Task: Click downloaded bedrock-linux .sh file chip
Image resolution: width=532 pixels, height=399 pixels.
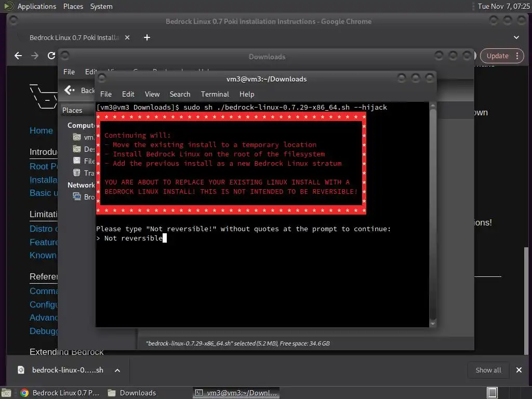Action: pyautogui.click(x=61, y=370)
